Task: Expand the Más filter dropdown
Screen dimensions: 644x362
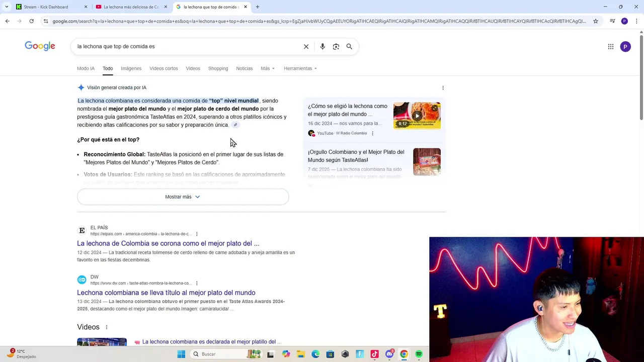Action: (x=268, y=68)
